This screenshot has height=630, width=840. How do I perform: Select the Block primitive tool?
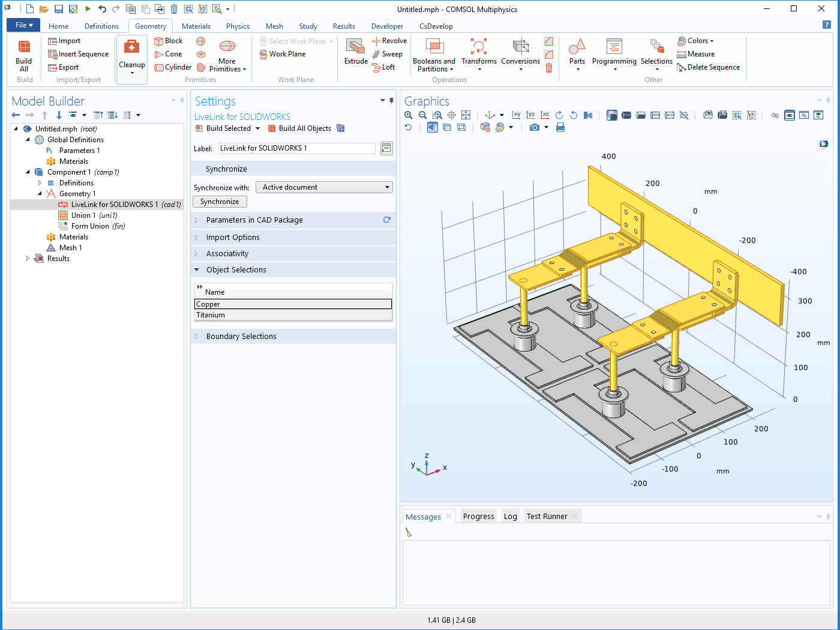coord(170,40)
